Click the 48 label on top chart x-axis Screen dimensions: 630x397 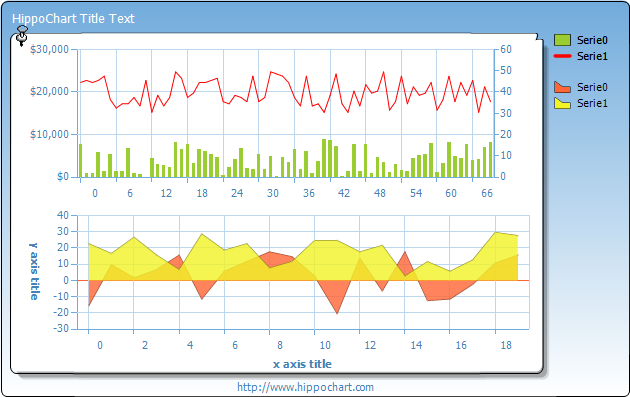click(380, 193)
